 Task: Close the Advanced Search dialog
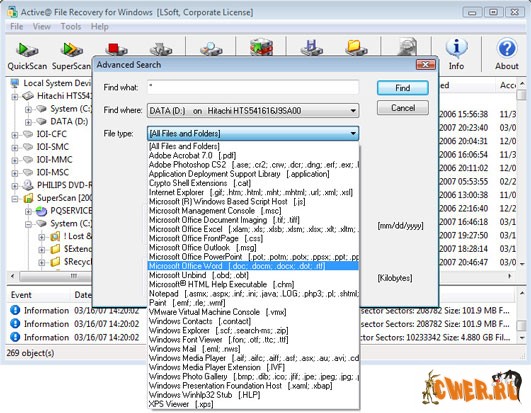[x=426, y=64]
